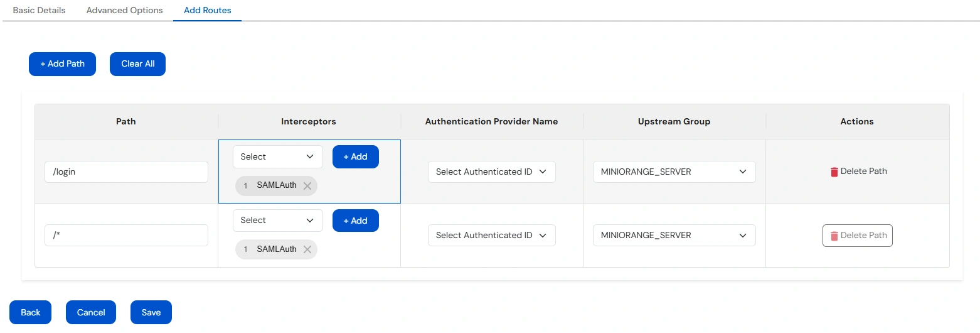The height and width of the screenshot is (333, 980).
Task: Switch to Basic Details tab
Action: 40,11
